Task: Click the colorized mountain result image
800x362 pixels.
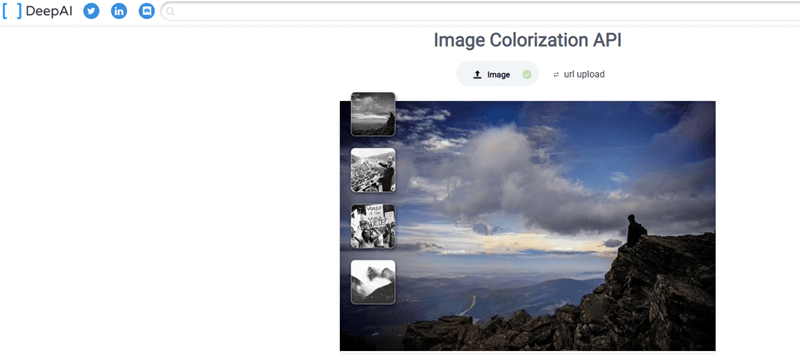Action: click(528, 226)
